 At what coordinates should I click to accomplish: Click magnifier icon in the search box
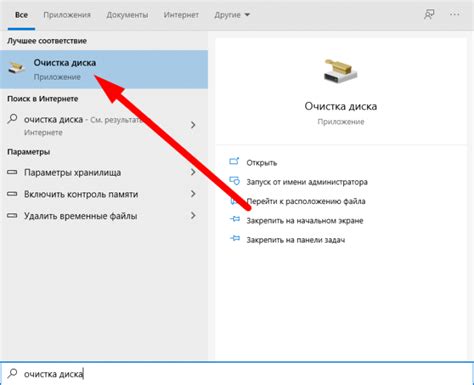(x=12, y=373)
